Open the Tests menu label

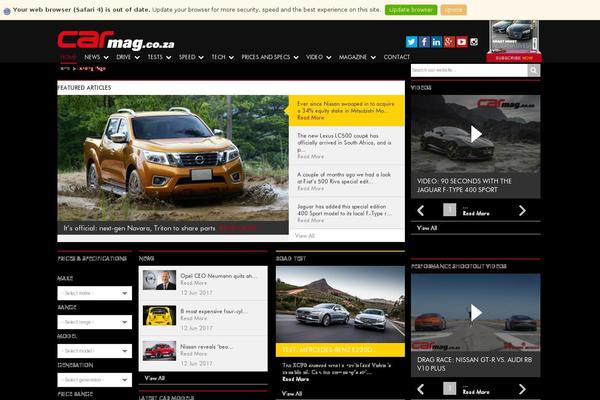coord(155,57)
